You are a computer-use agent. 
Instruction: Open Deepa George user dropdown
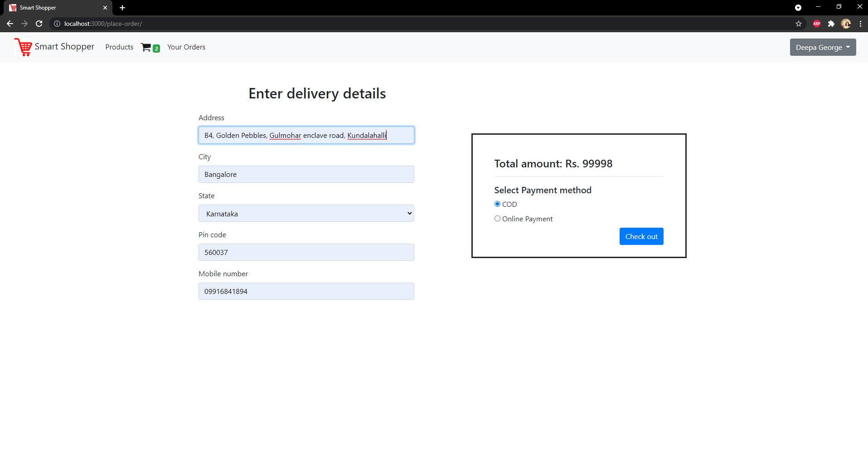(x=823, y=47)
